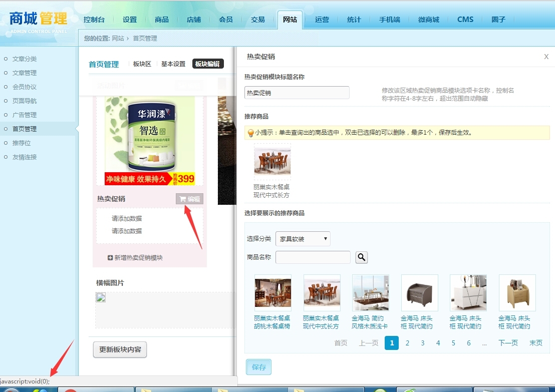Open the 选择分类 dropdown showing 家具软装
This screenshot has height=392, width=555.
(x=303, y=239)
